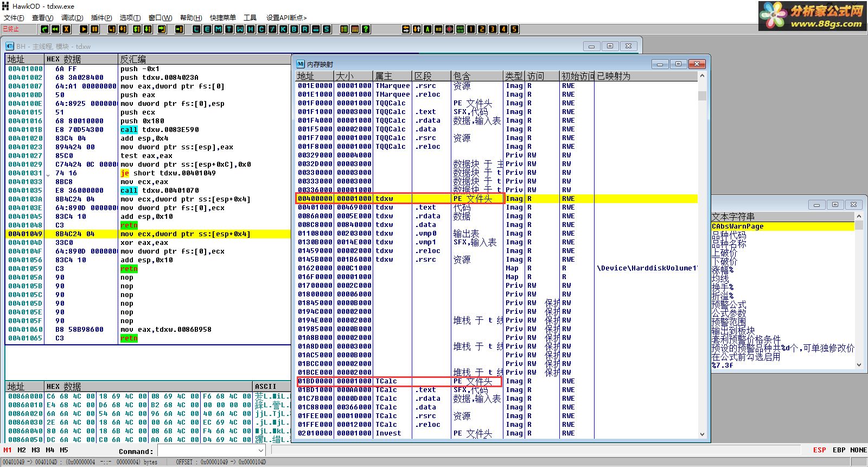This screenshot has height=467, width=868.
Task: Open the M memory map icon
Action: pos(218,29)
